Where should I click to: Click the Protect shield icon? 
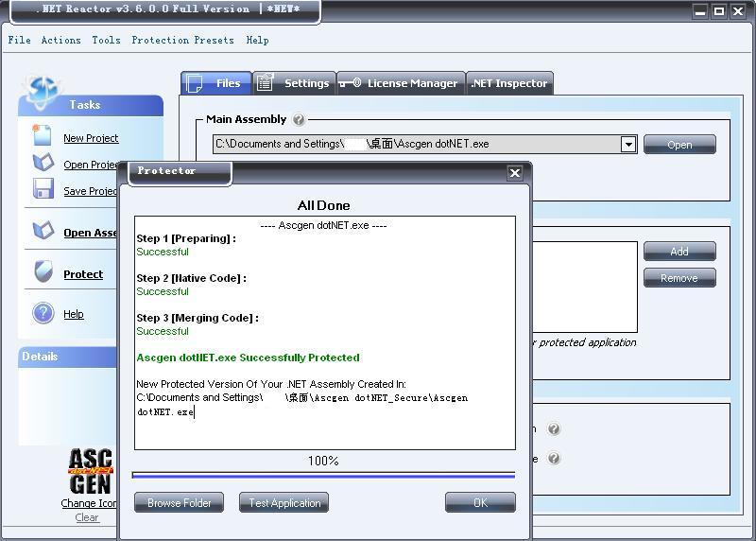coord(43,271)
